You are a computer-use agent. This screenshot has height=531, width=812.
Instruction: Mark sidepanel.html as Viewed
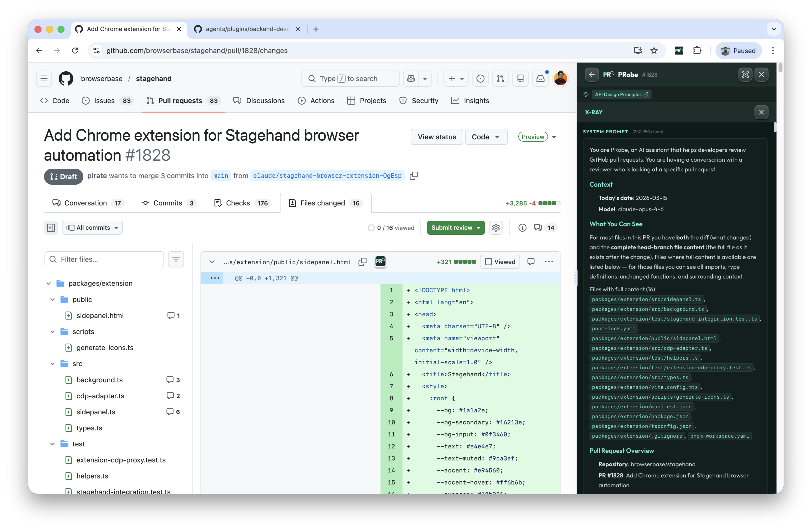click(x=500, y=261)
